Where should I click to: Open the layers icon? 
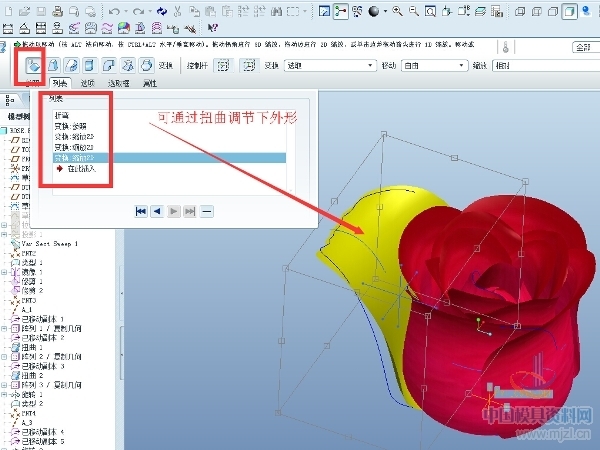tap(481, 11)
